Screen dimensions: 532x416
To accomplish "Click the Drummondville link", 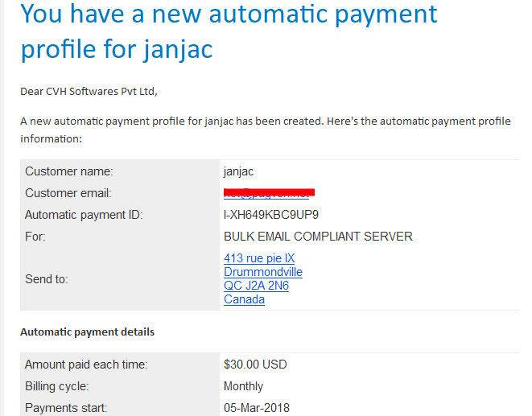I will (263, 272).
